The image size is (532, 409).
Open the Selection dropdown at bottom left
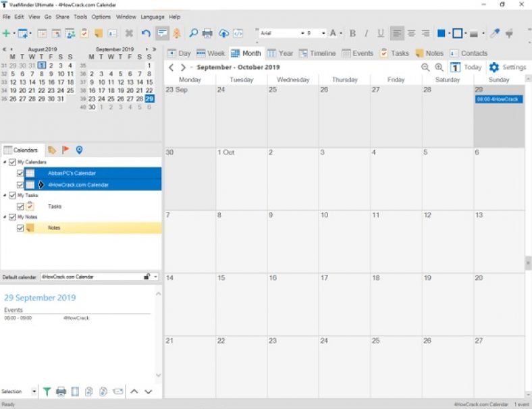[x=34, y=391]
